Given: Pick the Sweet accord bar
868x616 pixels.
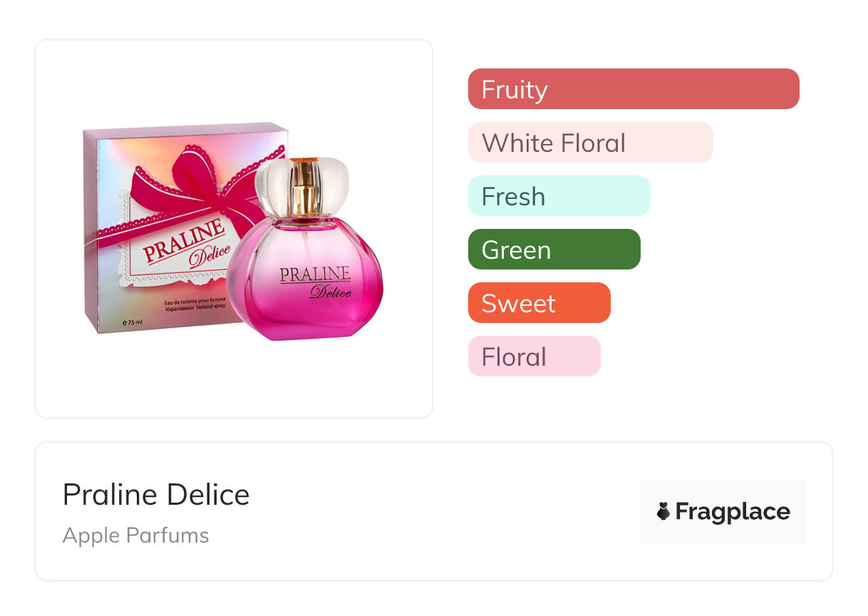Looking at the screenshot, I should 539,303.
